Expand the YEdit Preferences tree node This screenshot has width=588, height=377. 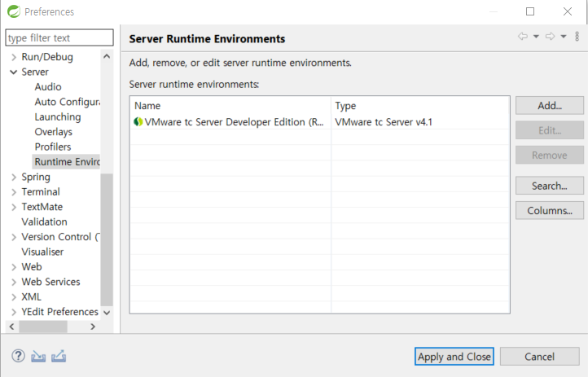(x=14, y=312)
